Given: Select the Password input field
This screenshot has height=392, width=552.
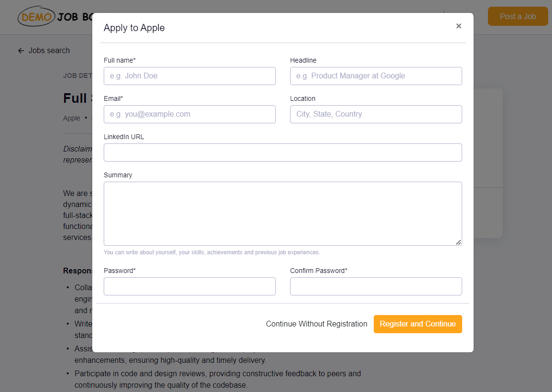Looking at the screenshot, I should [190, 286].
